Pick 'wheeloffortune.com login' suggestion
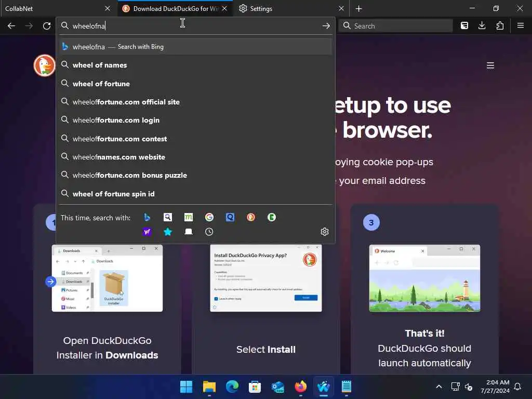Viewport: 532px width, 399px height. point(196,120)
